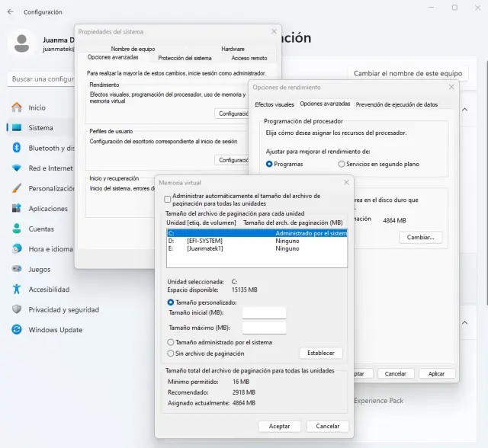
Task: Click the Cambiar... button
Action: [420, 238]
